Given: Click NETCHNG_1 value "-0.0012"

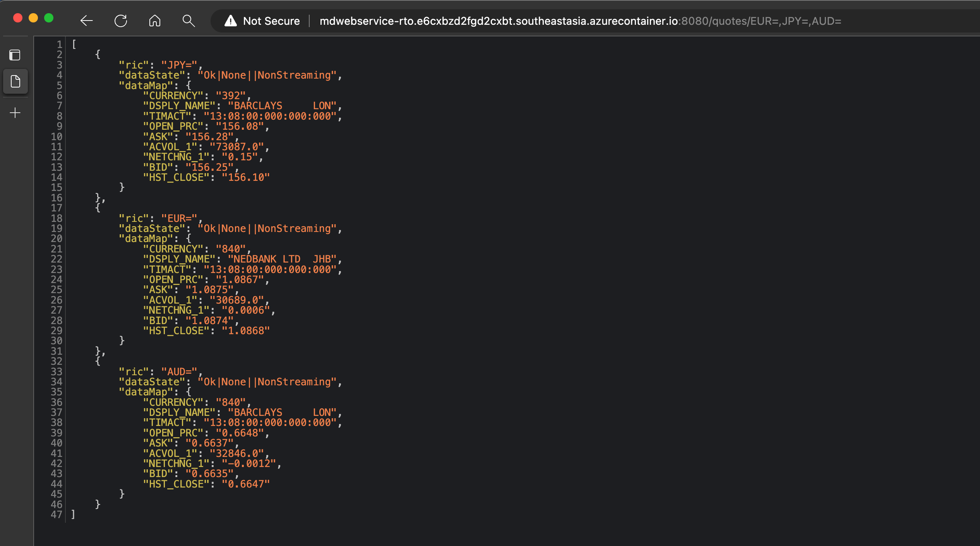Looking at the screenshot, I should point(249,464).
